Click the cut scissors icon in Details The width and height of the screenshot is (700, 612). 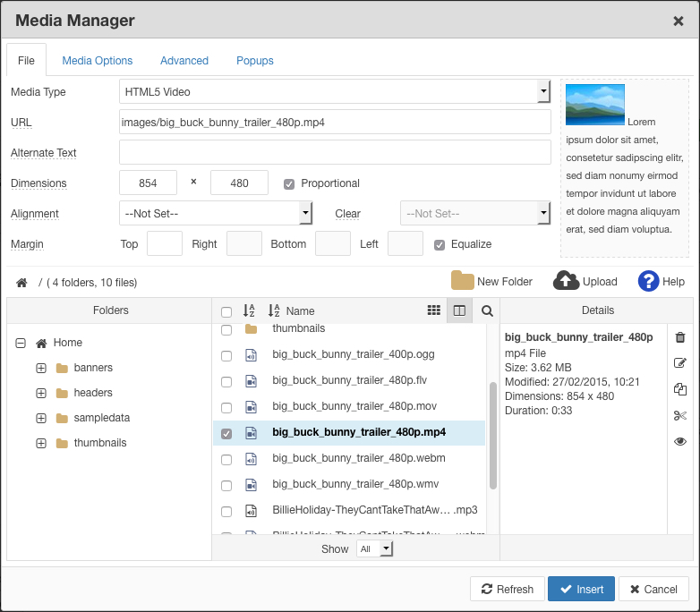680,415
